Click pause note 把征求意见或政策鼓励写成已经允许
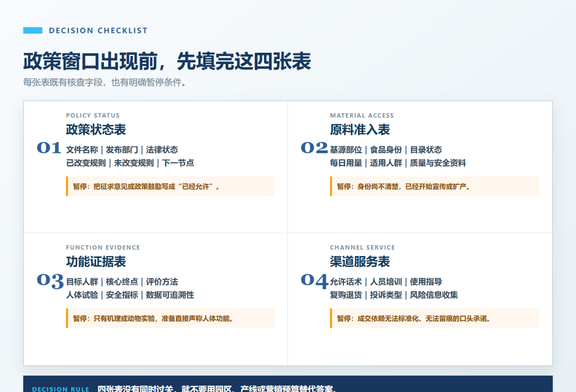Image resolution: width=576 pixels, height=392 pixels. click(171, 186)
